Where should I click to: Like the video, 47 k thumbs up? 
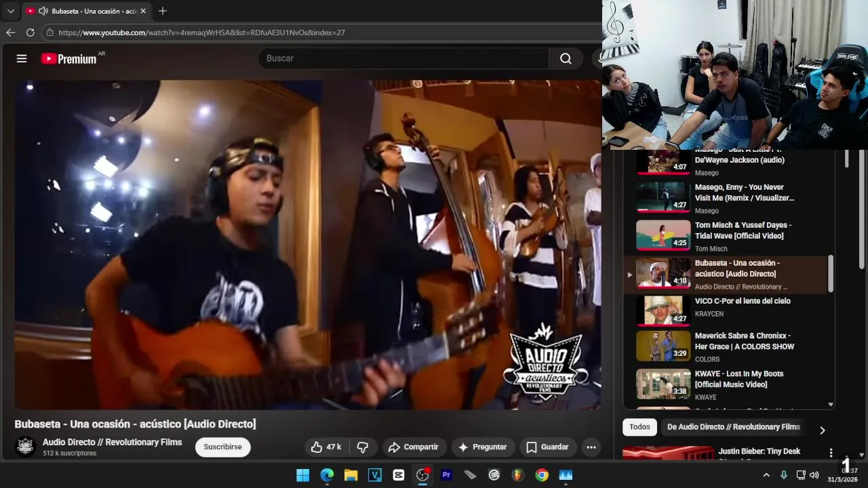pos(326,447)
